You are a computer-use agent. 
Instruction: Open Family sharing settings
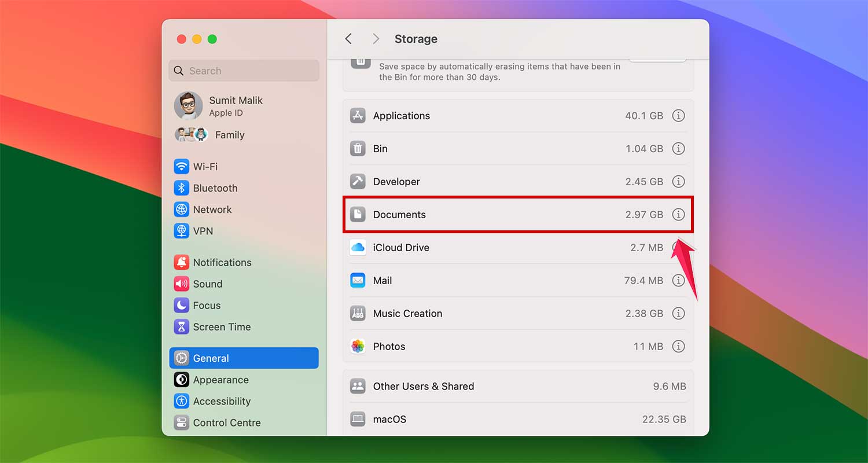pyautogui.click(x=230, y=134)
